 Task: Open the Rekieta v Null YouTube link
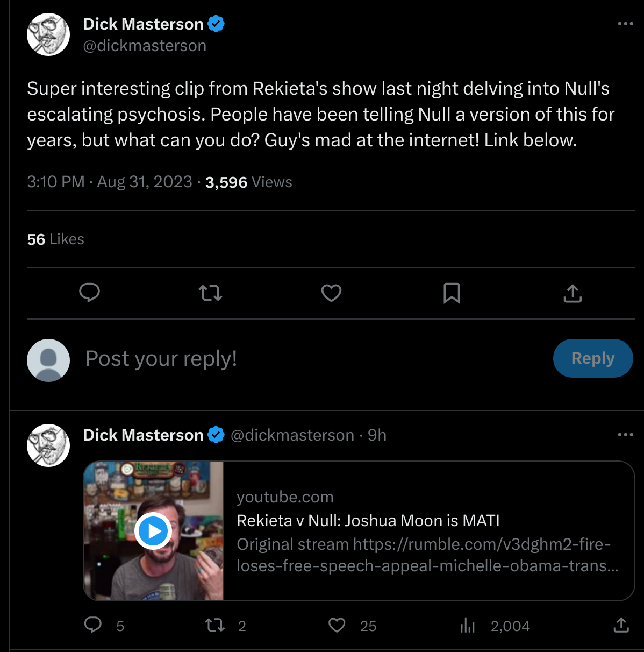pyautogui.click(x=368, y=521)
